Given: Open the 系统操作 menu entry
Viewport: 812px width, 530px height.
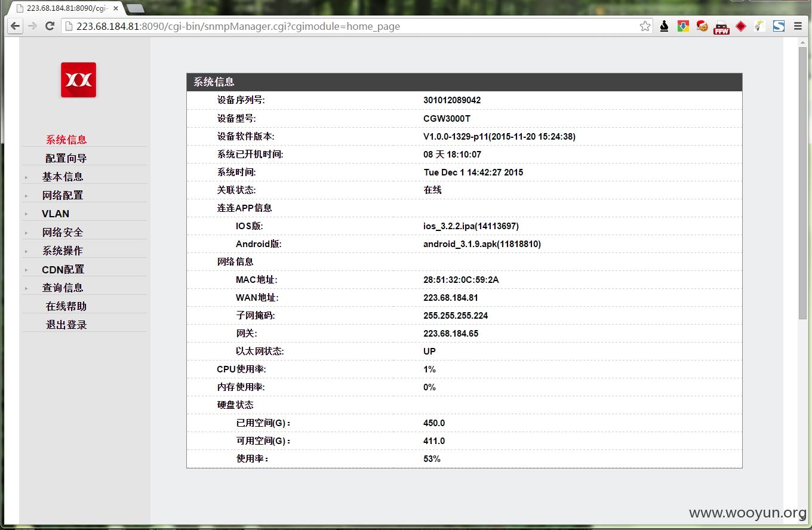Looking at the screenshot, I should pos(63,251).
